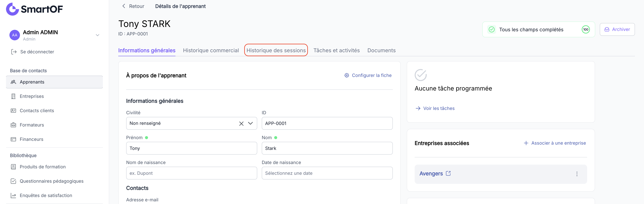644x204 pixels.
Task: Click the green completed-fields check icon
Action: [x=491, y=30]
